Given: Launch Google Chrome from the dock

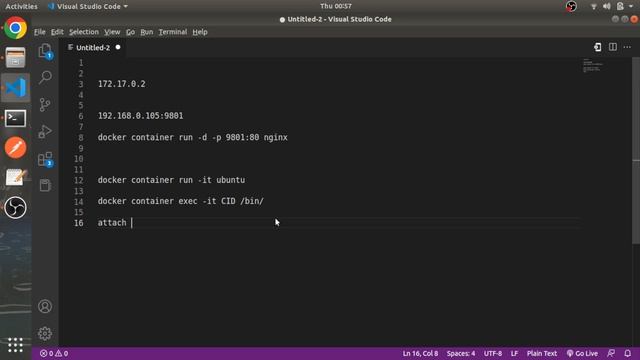Looking at the screenshot, I should point(16,28).
